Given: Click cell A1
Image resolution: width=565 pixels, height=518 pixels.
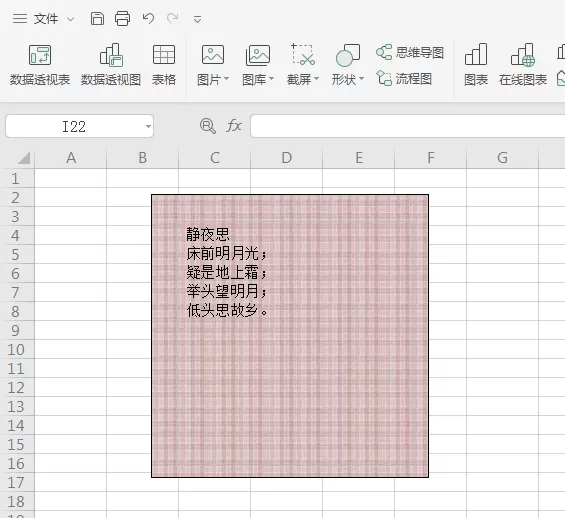Looking at the screenshot, I should click(x=71, y=178).
